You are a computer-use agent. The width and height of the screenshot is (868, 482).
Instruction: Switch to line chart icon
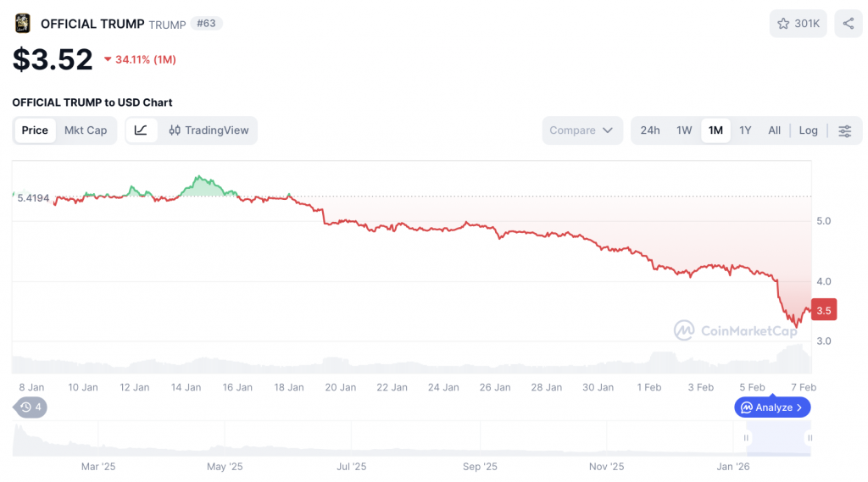142,130
